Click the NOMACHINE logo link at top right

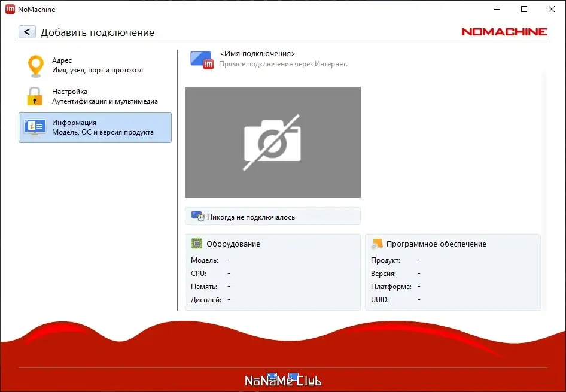[503, 32]
